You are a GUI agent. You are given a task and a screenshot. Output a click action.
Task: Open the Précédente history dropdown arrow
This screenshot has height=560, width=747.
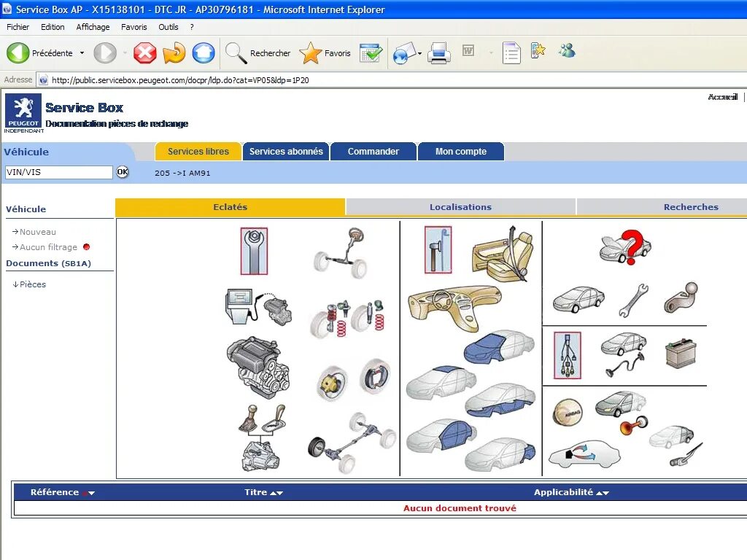point(82,52)
